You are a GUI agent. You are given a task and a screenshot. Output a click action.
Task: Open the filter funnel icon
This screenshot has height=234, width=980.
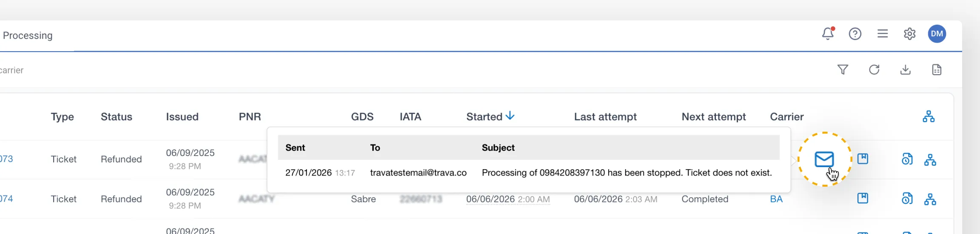[x=843, y=69]
